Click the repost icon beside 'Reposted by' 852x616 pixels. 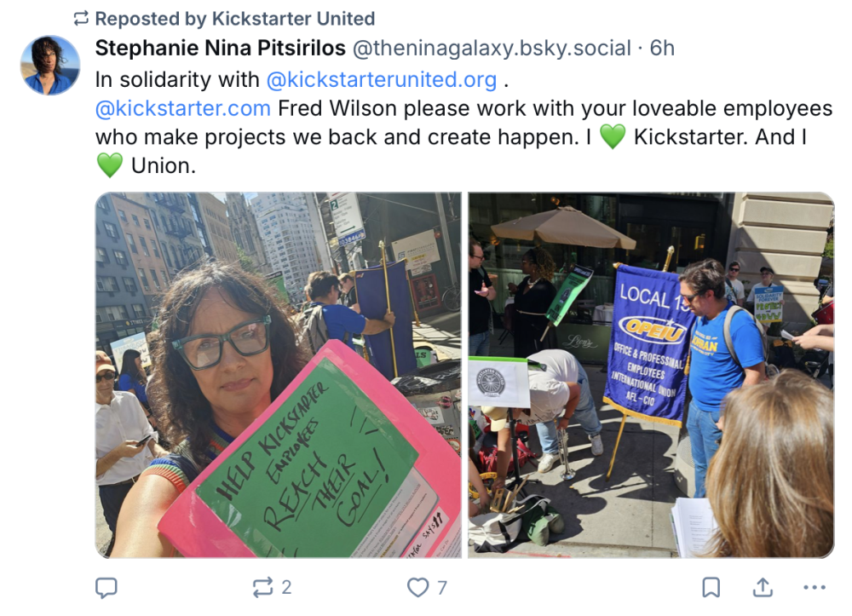(x=81, y=19)
